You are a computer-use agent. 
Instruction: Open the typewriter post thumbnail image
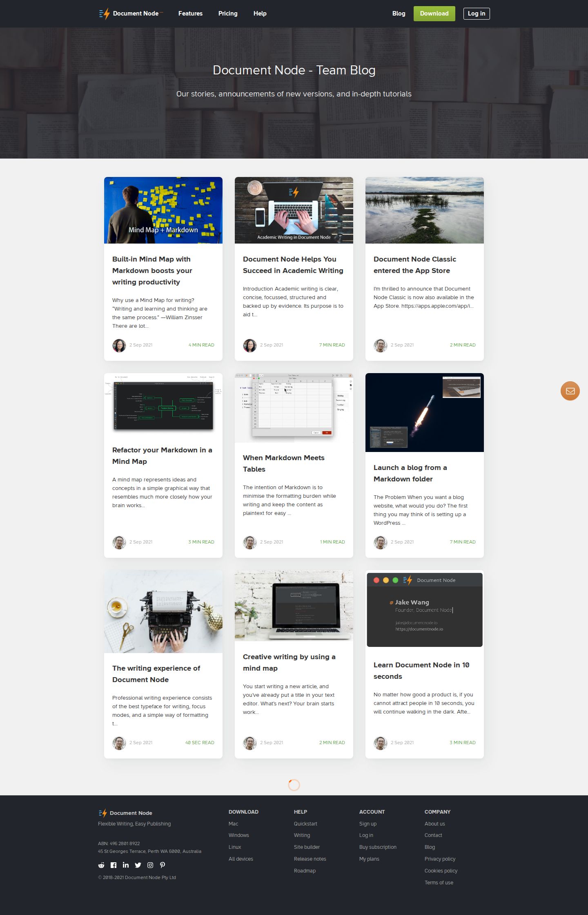point(163,611)
